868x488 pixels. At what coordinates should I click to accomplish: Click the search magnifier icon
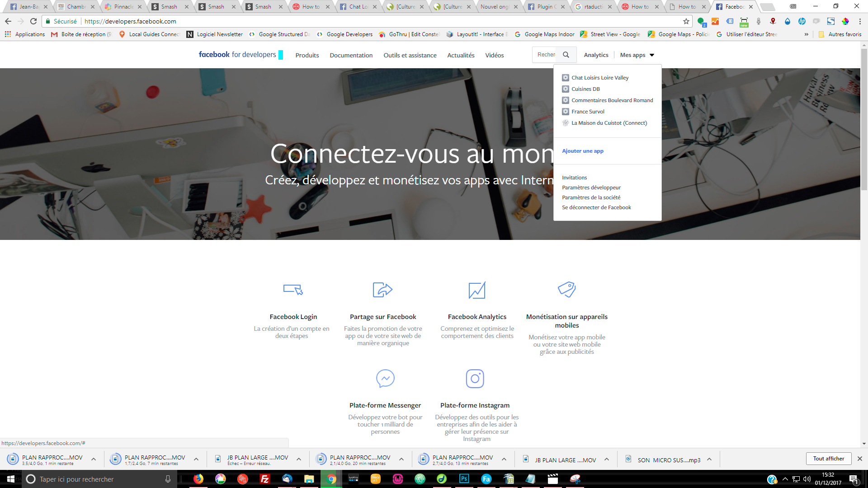(566, 55)
